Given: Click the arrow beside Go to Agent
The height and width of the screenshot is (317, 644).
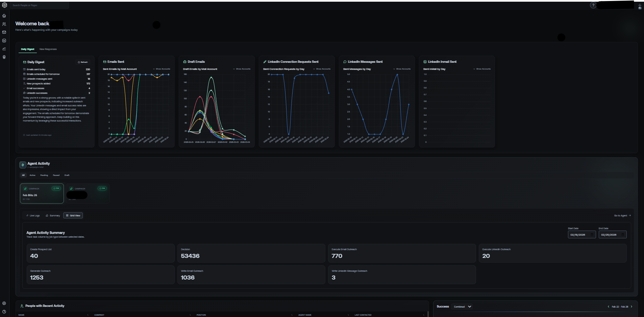Looking at the screenshot, I should pos(629,215).
